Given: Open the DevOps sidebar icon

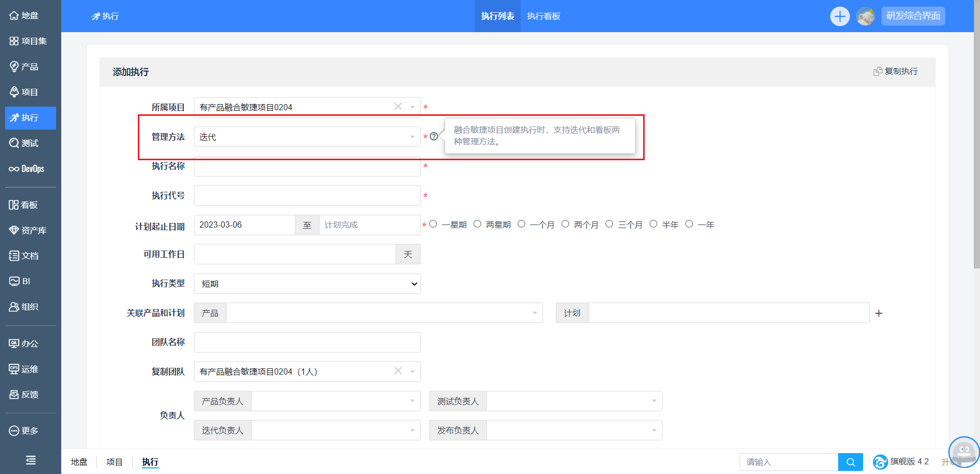Looking at the screenshot, I should point(14,169).
